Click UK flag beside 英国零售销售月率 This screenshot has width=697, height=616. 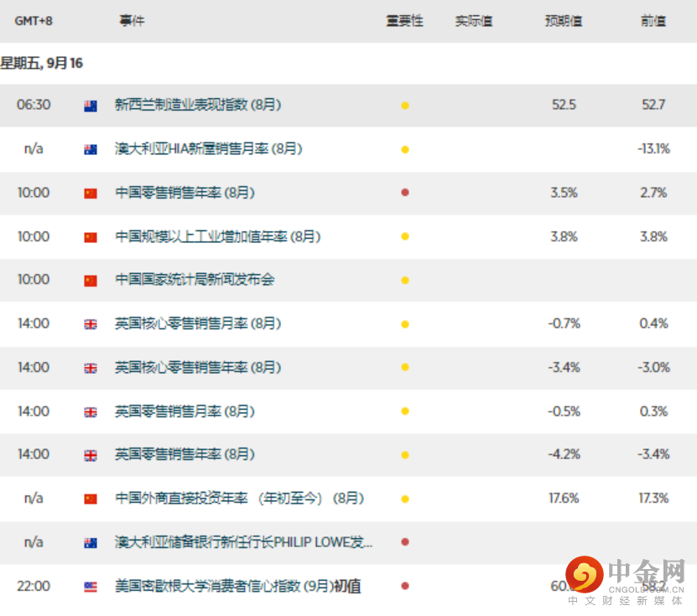91,412
